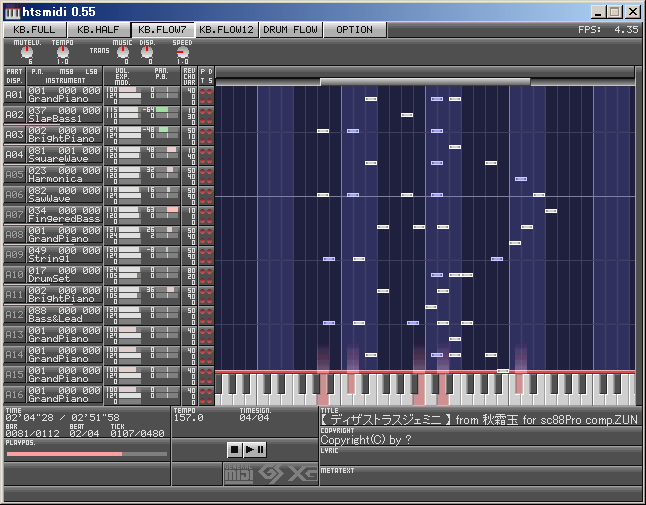Viewport: 646px width, 505px height.
Task: Click red PT/DS indicators for A10
Action: (x=206, y=275)
